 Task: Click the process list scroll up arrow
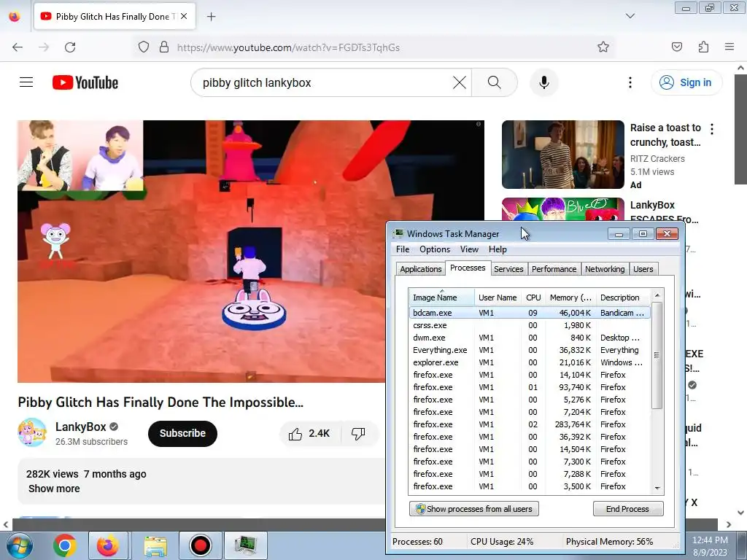[x=657, y=296]
